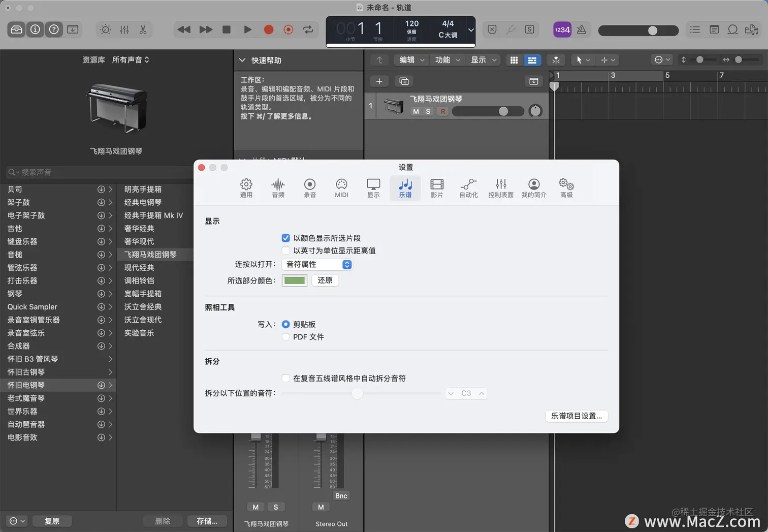Open the Control Surfaces settings tab
Image resolution: width=768 pixels, height=532 pixels.
point(501,188)
